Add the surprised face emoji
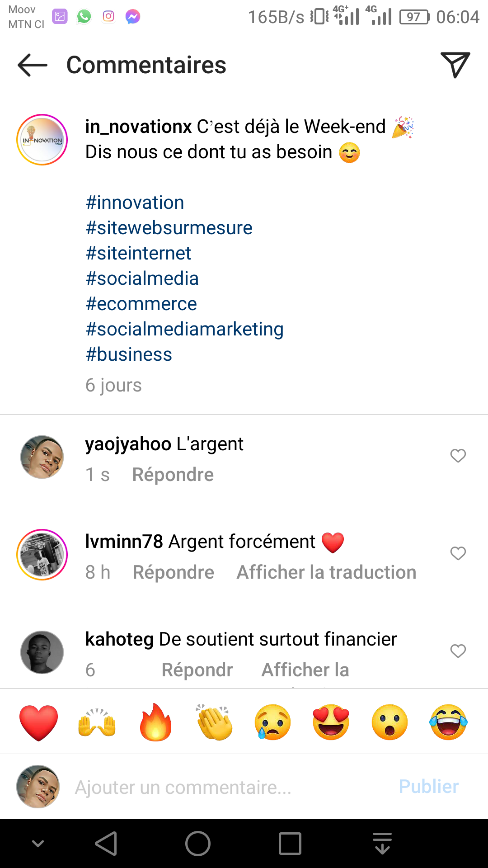The image size is (488, 868). (x=389, y=722)
